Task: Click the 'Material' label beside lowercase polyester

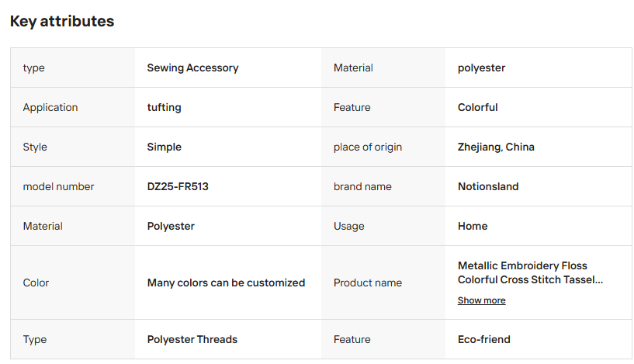Action: [x=353, y=68]
